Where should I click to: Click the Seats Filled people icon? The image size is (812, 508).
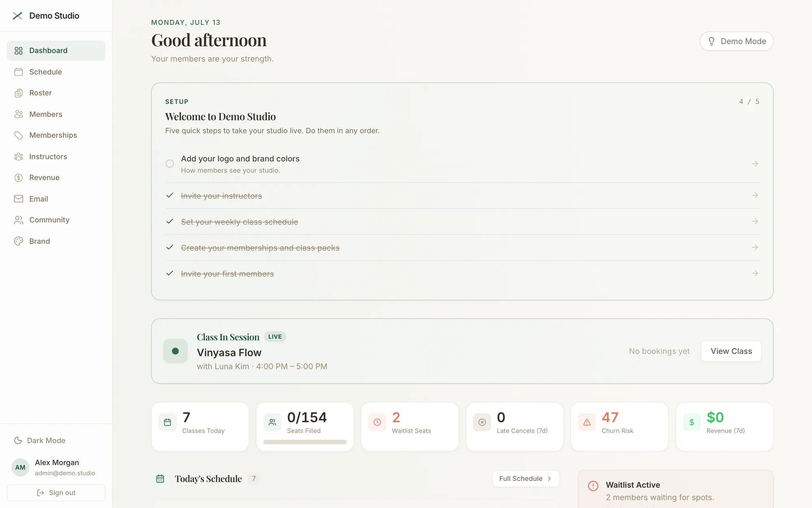pyautogui.click(x=272, y=422)
